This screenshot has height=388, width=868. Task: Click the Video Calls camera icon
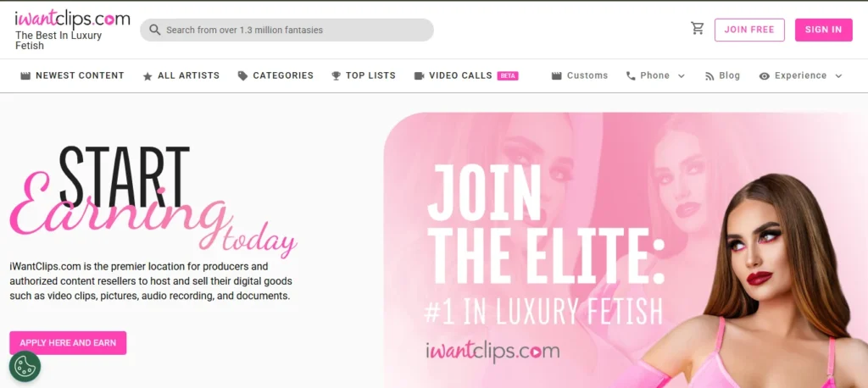(419, 76)
